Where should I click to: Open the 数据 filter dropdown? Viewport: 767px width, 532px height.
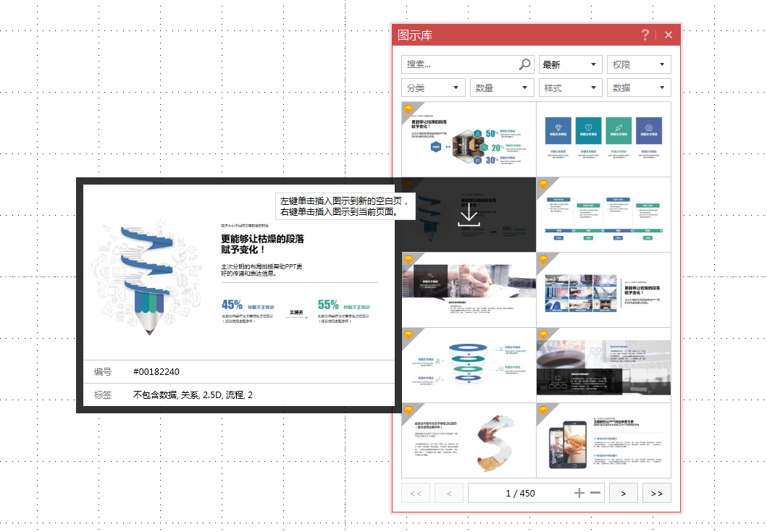click(x=639, y=88)
